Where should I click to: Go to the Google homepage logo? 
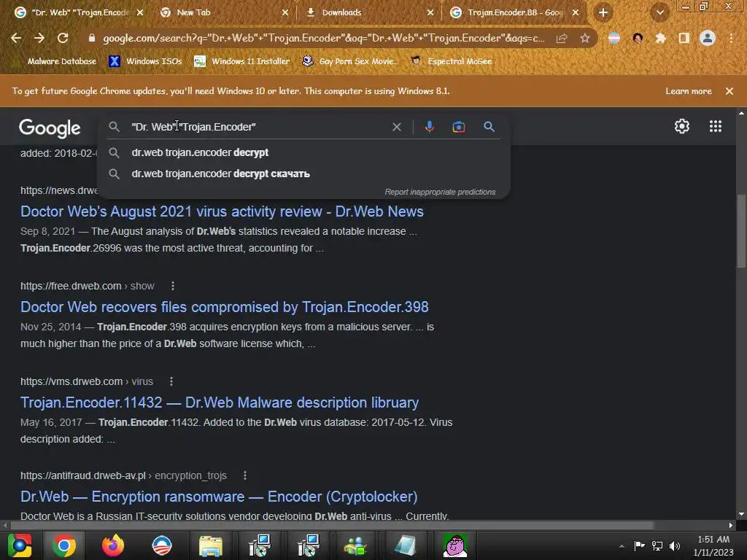[x=50, y=128]
